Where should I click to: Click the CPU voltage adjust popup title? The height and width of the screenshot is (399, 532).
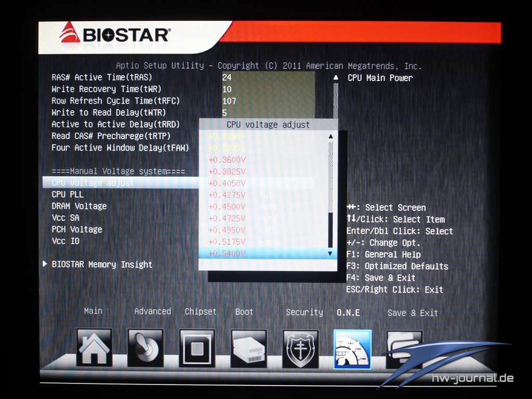coord(268,125)
